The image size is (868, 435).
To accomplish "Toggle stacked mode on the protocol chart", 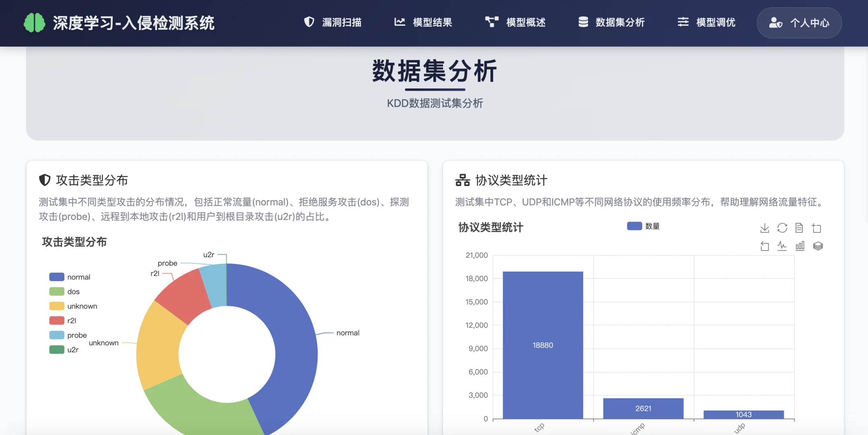I will point(817,246).
